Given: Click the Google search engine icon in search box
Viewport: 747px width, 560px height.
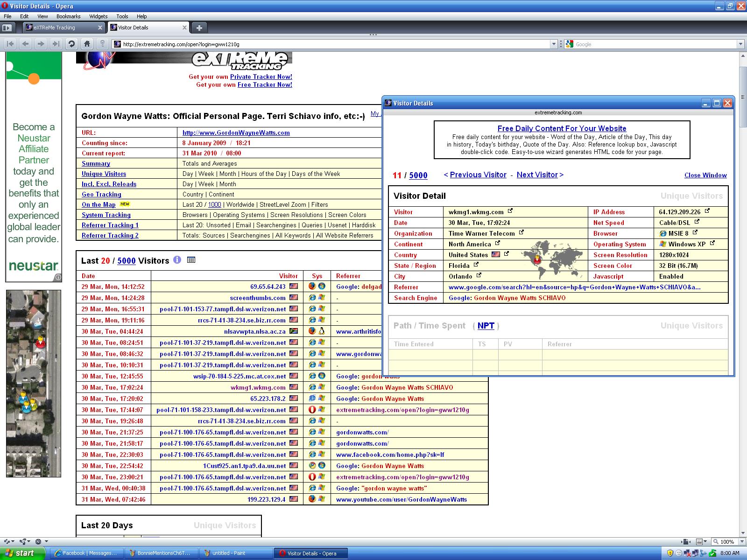Looking at the screenshot, I should pyautogui.click(x=569, y=44).
